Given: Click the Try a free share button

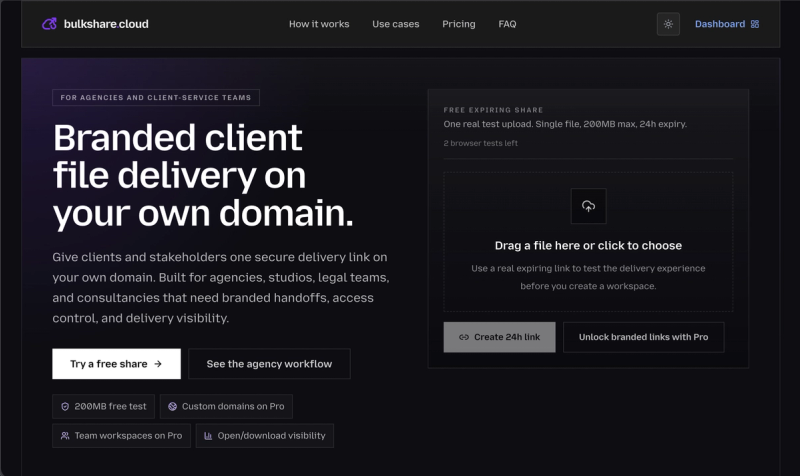Looking at the screenshot, I should (x=116, y=364).
